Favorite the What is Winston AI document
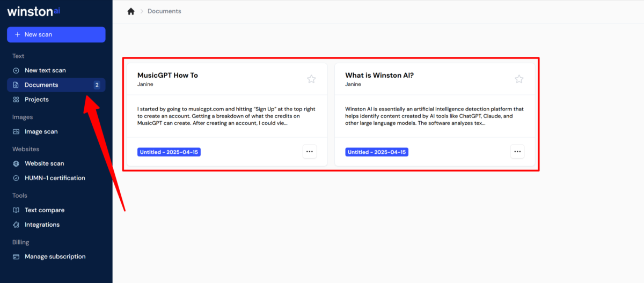Screen dimensions: 644x283 [x=519, y=79]
